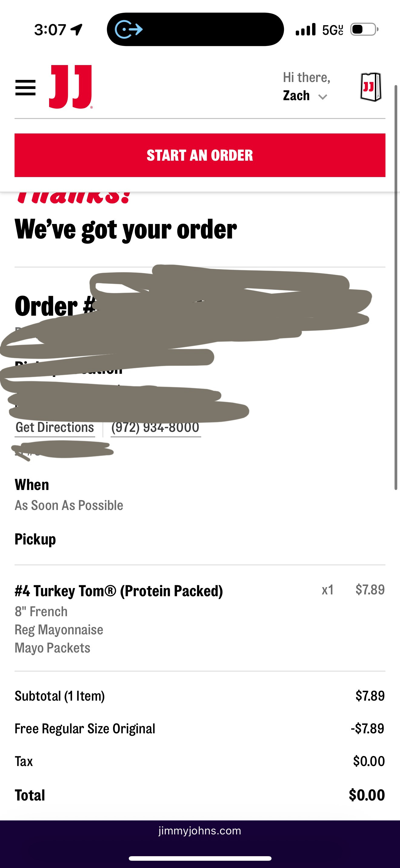The image size is (400, 868).
Task: Tap the red JJ logo
Action: [x=71, y=87]
